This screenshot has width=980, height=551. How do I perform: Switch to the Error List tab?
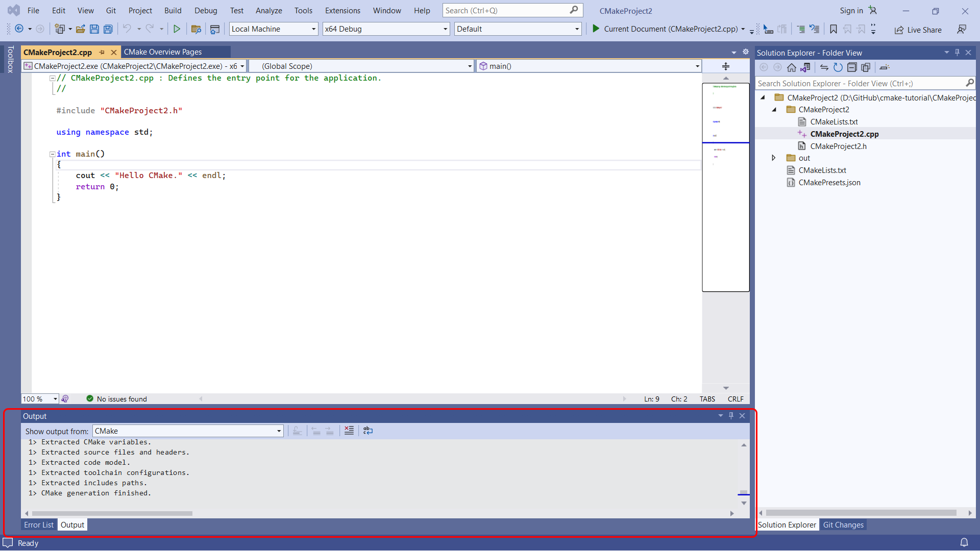pos(39,525)
